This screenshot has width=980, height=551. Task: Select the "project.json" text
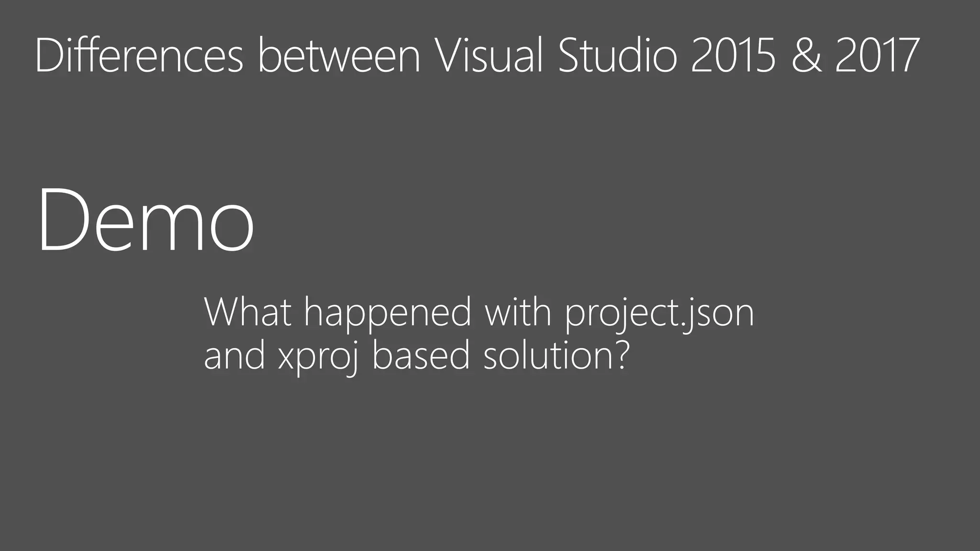[659, 315]
